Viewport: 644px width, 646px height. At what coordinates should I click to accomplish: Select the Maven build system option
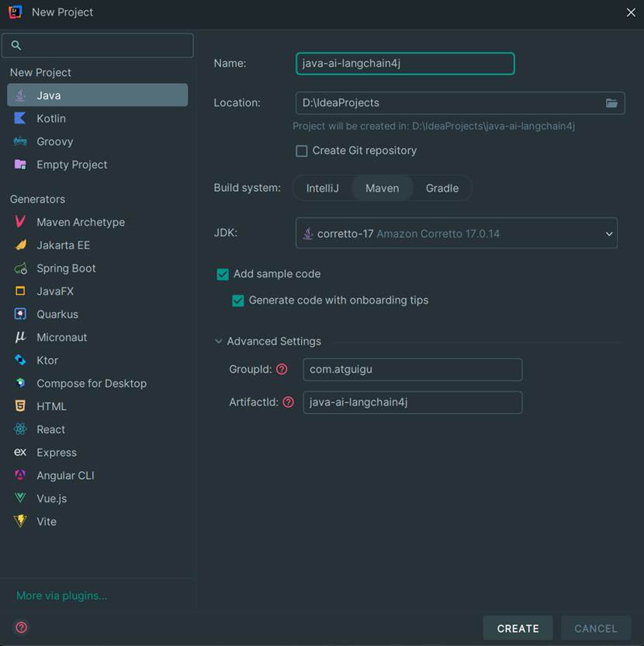[x=382, y=188]
